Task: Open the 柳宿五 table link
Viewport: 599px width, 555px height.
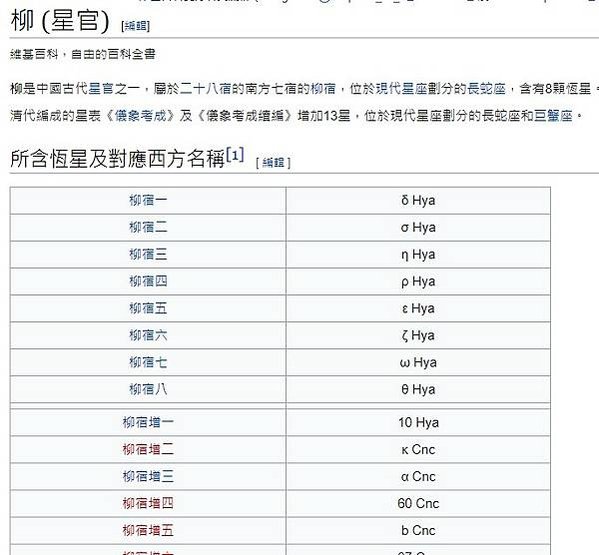Action: point(148,308)
